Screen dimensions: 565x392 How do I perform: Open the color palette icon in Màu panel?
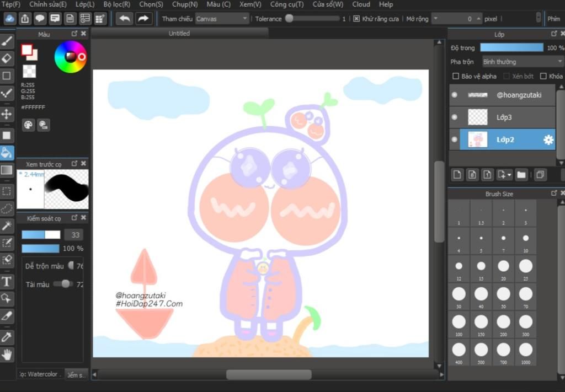click(28, 125)
